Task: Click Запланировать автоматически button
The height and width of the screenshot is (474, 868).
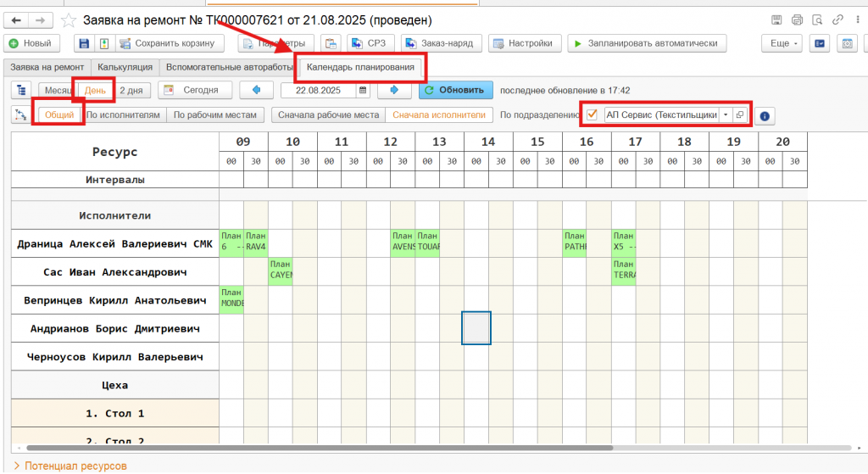Action: tap(648, 43)
